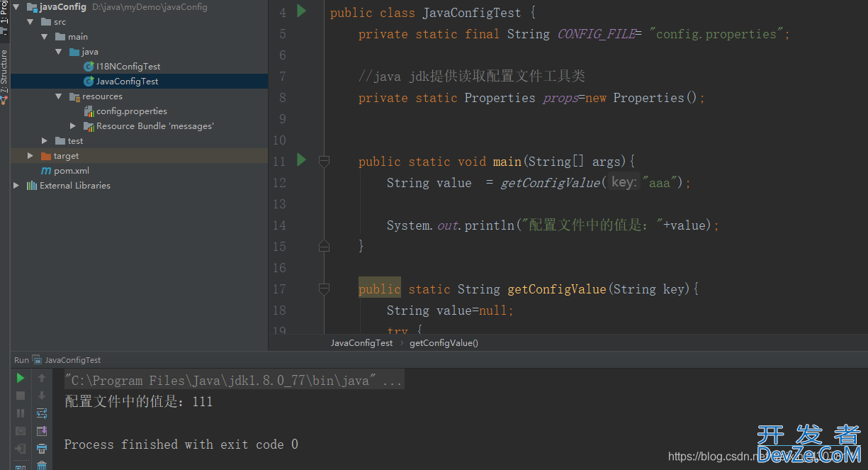This screenshot has height=470, width=868.
Task: Click the Down stack trace arrow
Action: coord(42,396)
